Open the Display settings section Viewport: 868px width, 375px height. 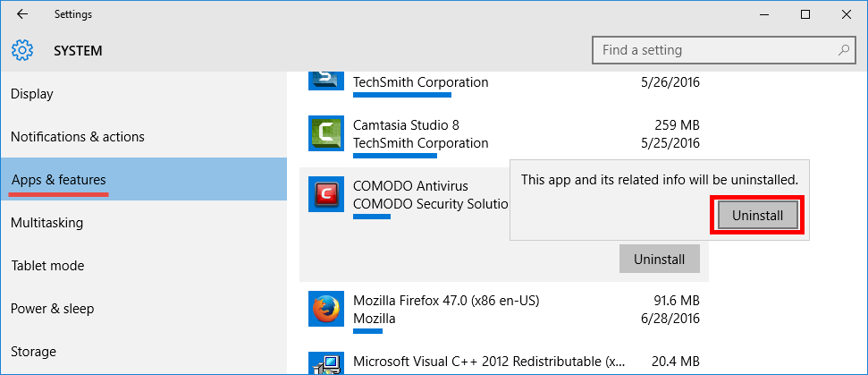pos(32,94)
